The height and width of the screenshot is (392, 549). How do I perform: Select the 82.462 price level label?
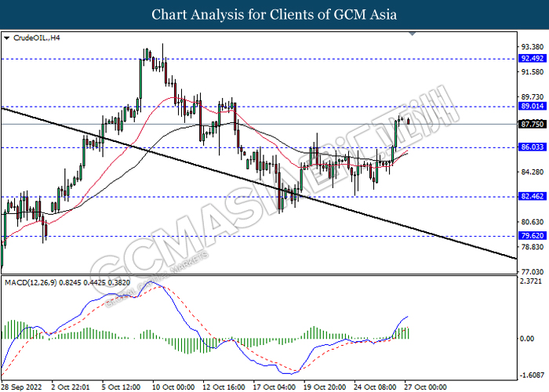(532, 196)
